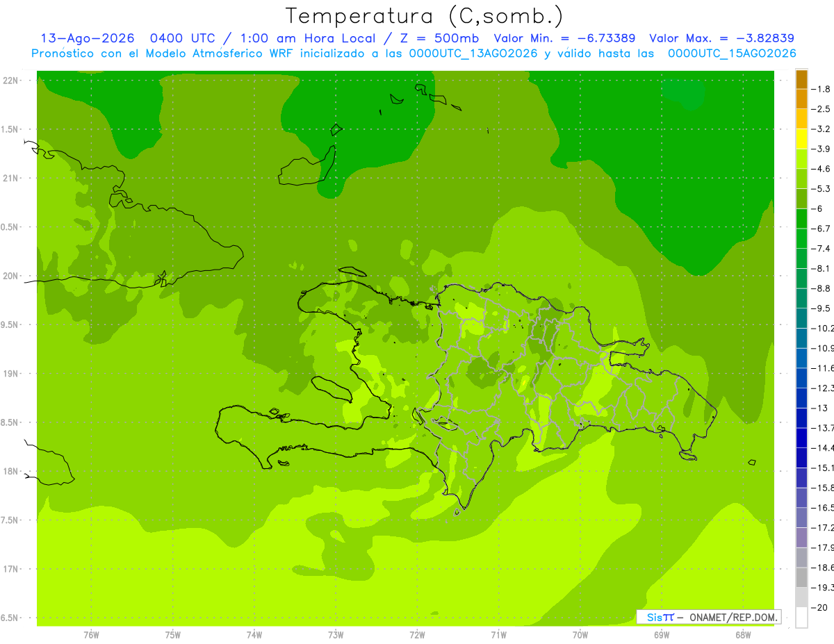Click the blue "Sis" logo text

[x=654, y=617]
